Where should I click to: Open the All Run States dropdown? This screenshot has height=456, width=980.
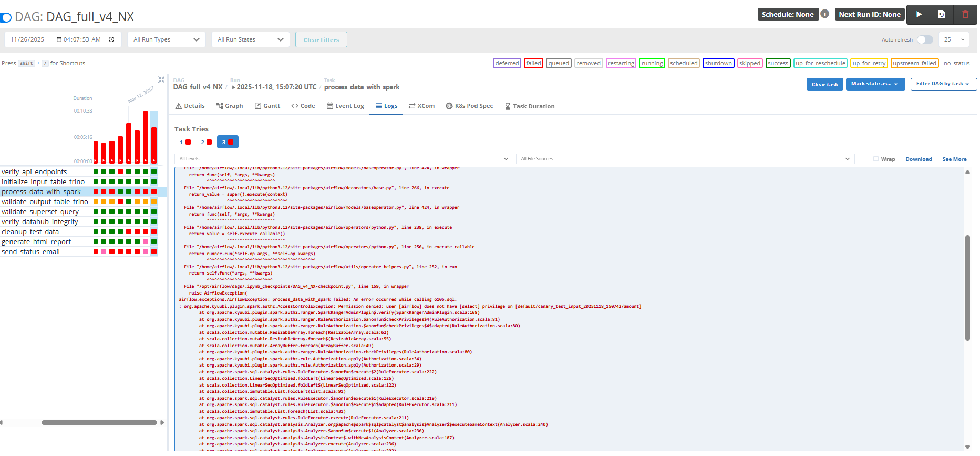(250, 39)
